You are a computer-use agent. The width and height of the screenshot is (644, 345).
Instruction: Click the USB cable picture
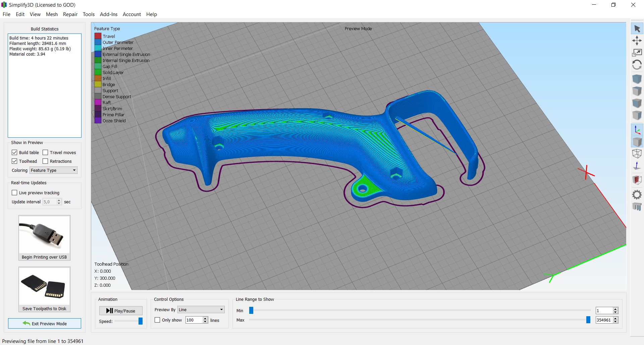(x=44, y=234)
